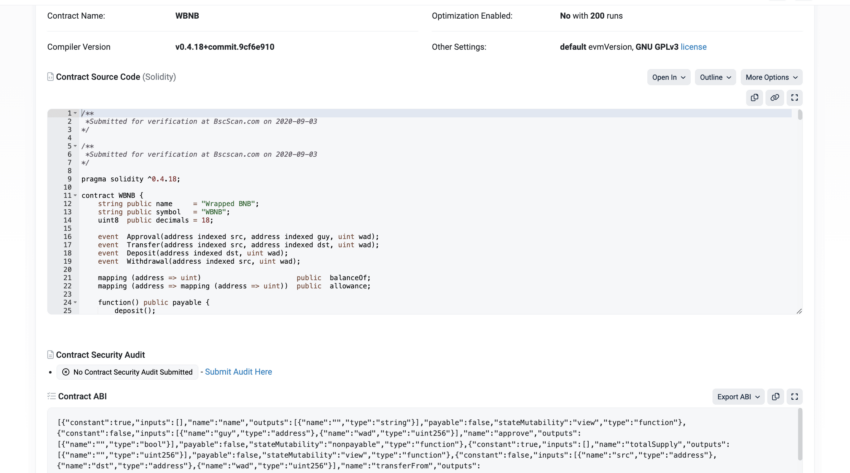Copy the Contract ABI to clipboard
The image size is (850, 473).
coord(776,397)
